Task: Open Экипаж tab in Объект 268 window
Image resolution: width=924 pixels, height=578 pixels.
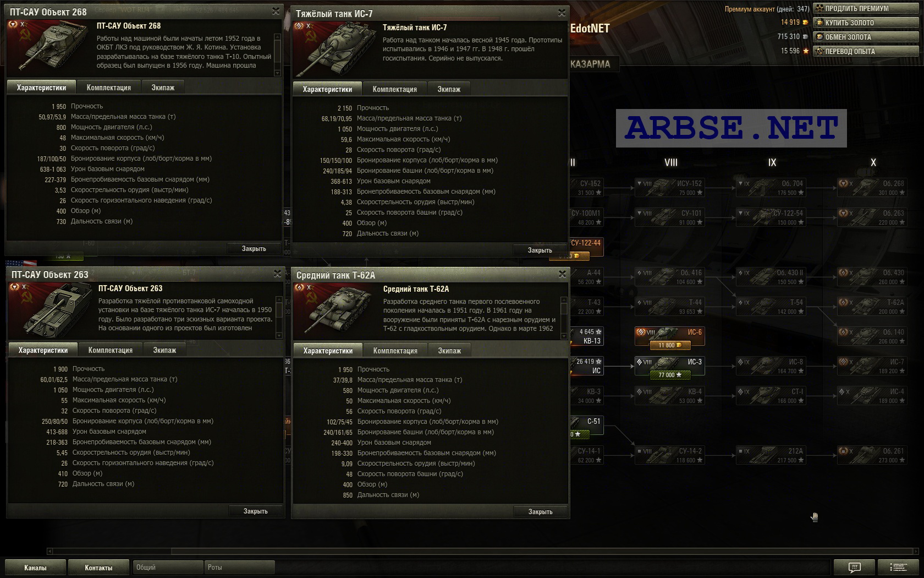Action: [x=163, y=88]
